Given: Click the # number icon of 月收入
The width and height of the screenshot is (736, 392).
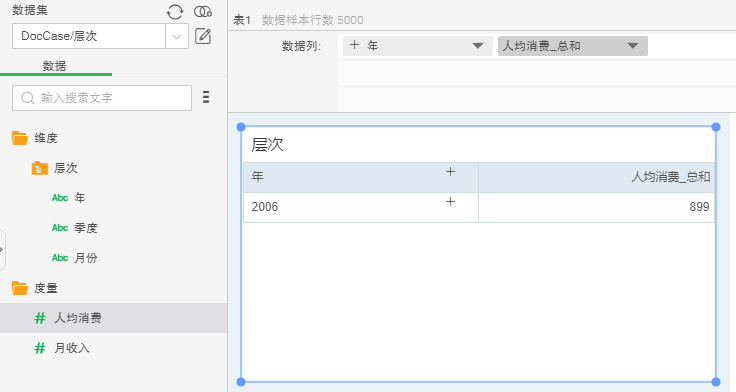Looking at the screenshot, I should (x=40, y=348).
